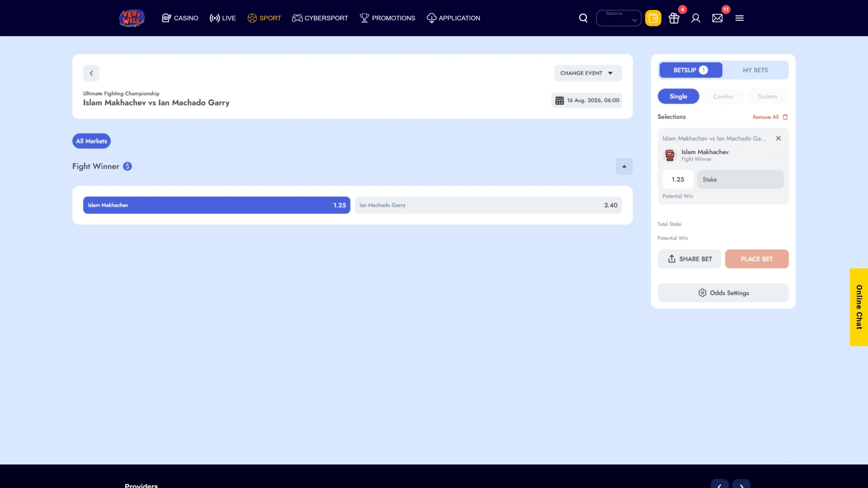Image resolution: width=868 pixels, height=488 pixels.
Task: Open the gift box bonuses icon
Action: tap(674, 18)
